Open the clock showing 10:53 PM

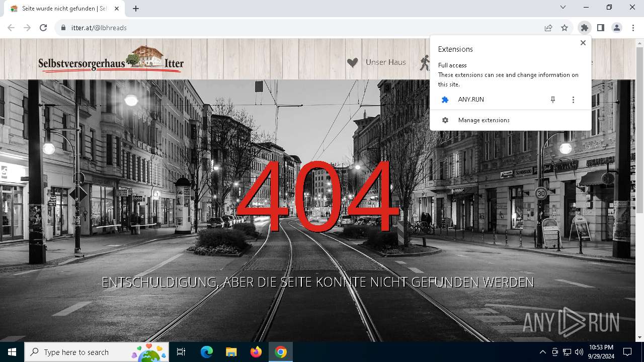601,352
